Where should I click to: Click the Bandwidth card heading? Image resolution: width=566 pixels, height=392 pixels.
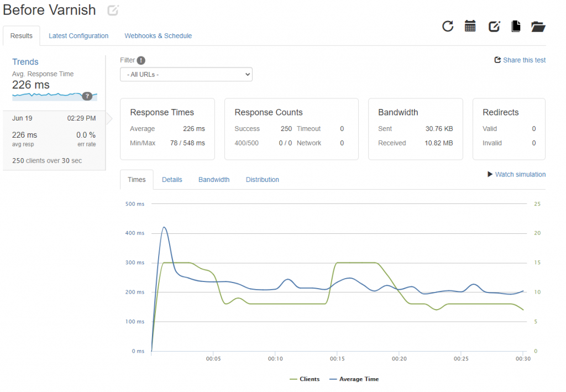coord(398,112)
